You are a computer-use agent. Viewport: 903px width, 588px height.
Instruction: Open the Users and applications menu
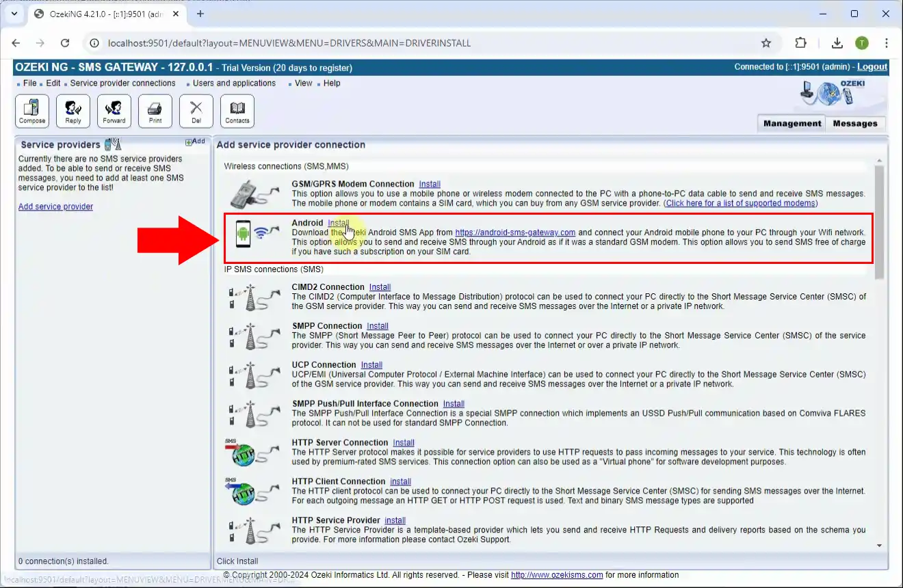[234, 83]
